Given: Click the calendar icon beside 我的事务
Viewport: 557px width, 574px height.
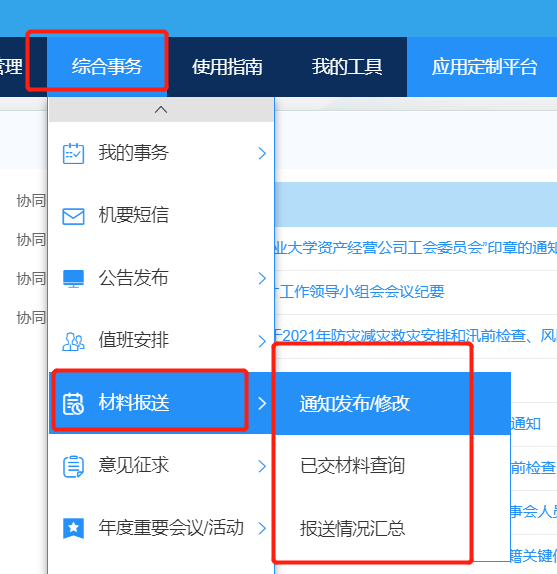Looking at the screenshot, I should [x=73, y=153].
